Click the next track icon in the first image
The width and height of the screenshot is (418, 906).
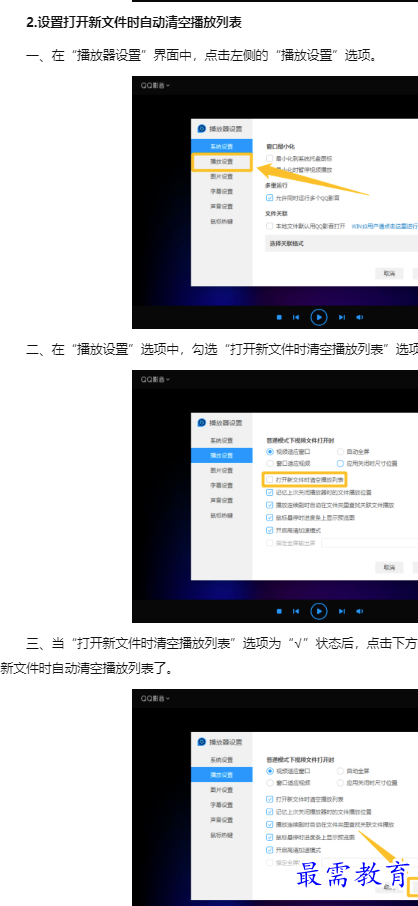(x=342, y=317)
